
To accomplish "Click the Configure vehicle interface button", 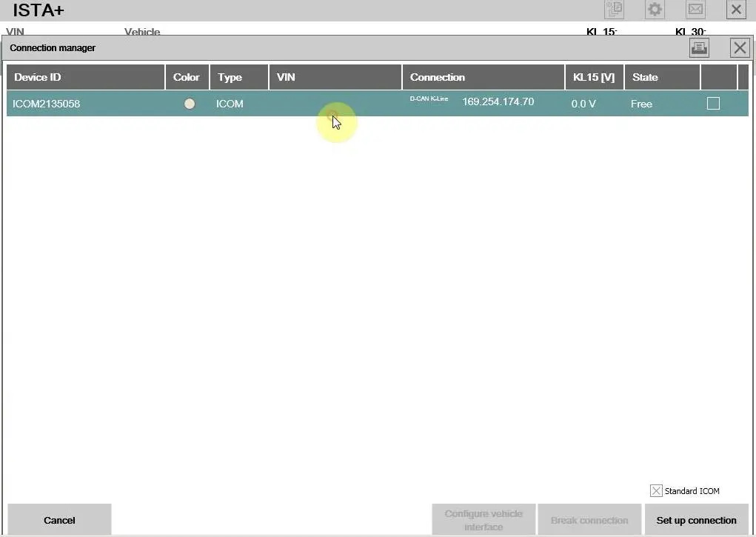I will pyautogui.click(x=484, y=520).
